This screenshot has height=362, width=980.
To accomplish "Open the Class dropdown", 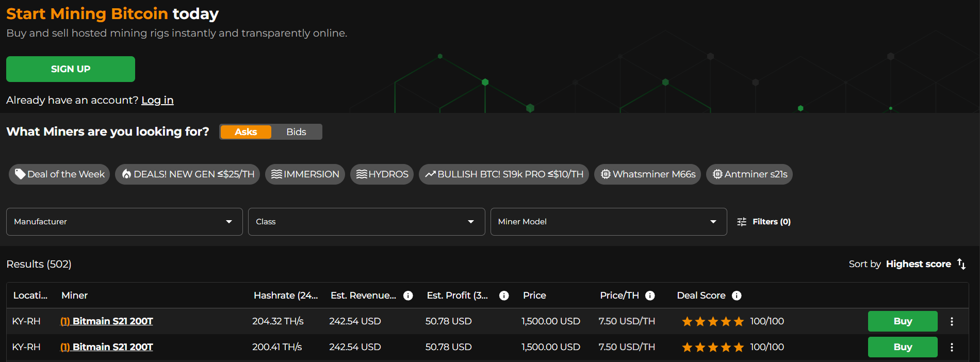I will pos(366,222).
